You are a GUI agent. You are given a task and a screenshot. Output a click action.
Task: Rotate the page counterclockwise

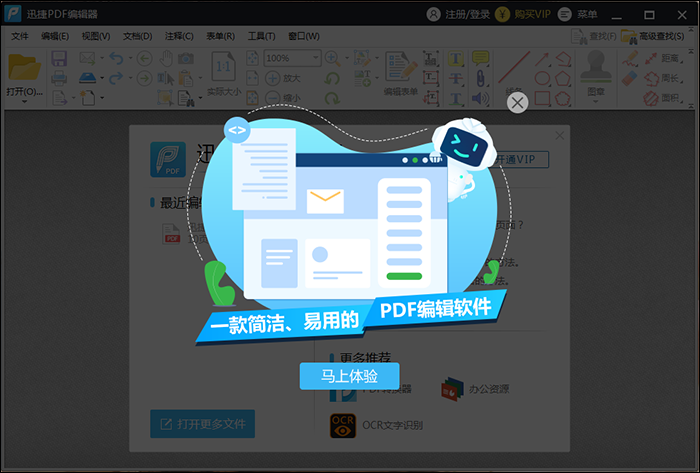coord(332,79)
